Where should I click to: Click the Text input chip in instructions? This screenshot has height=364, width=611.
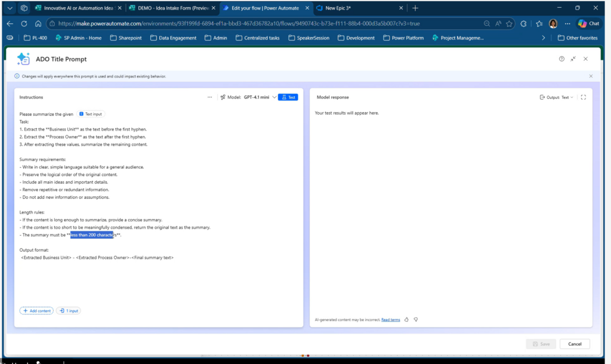[x=91, y=113]
